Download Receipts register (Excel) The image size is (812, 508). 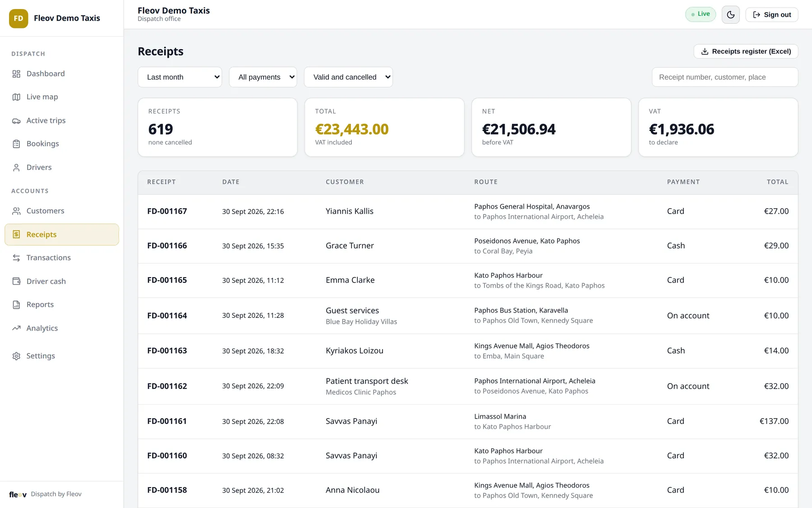point(746,51)
